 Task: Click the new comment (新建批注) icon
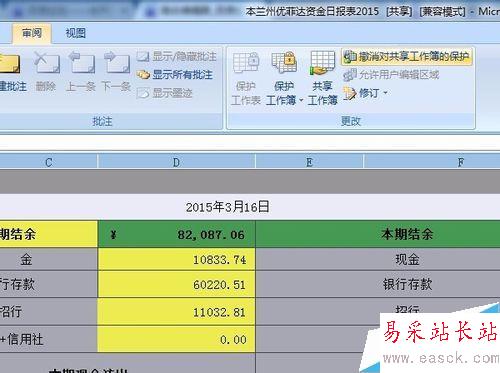(10, 64)
